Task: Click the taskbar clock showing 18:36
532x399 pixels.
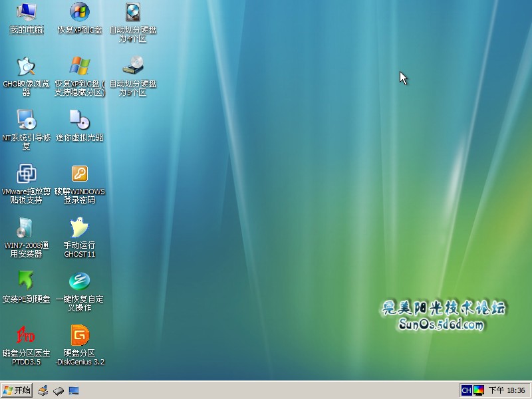Action: click(507, 390)
